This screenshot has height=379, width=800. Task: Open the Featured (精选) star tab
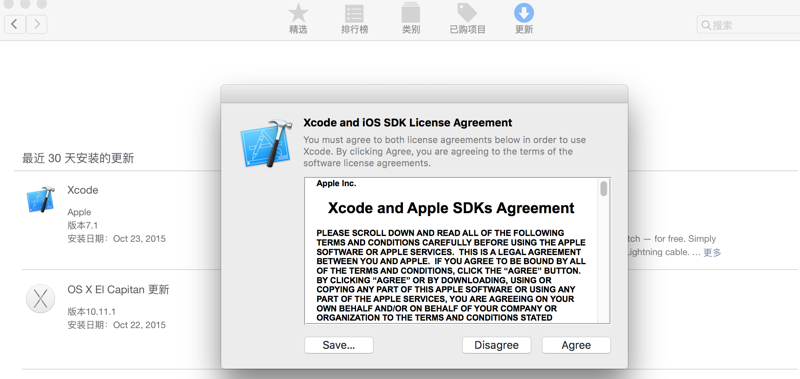[298, 19]
